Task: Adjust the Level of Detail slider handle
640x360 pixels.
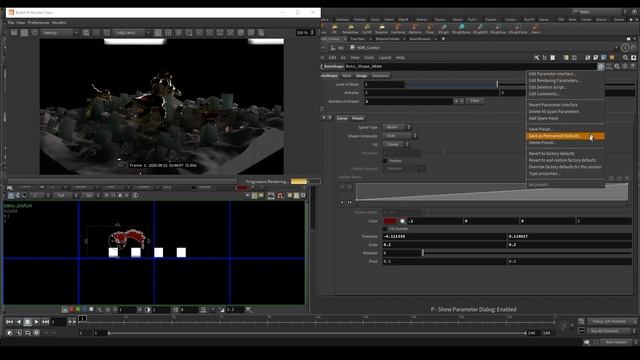Action: [497, 84]
